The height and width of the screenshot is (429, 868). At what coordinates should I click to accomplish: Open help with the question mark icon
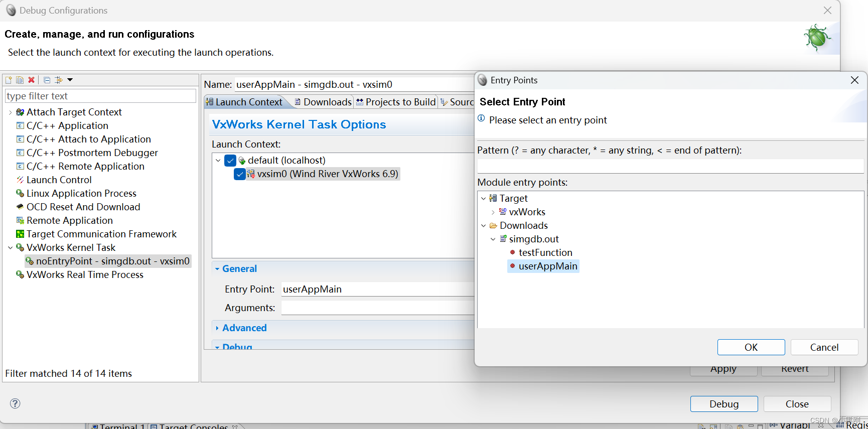click(15, 403)
